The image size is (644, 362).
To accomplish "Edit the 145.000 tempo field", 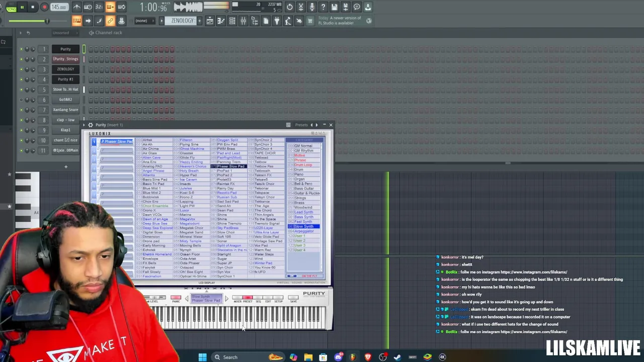I will tap(59, 7).
